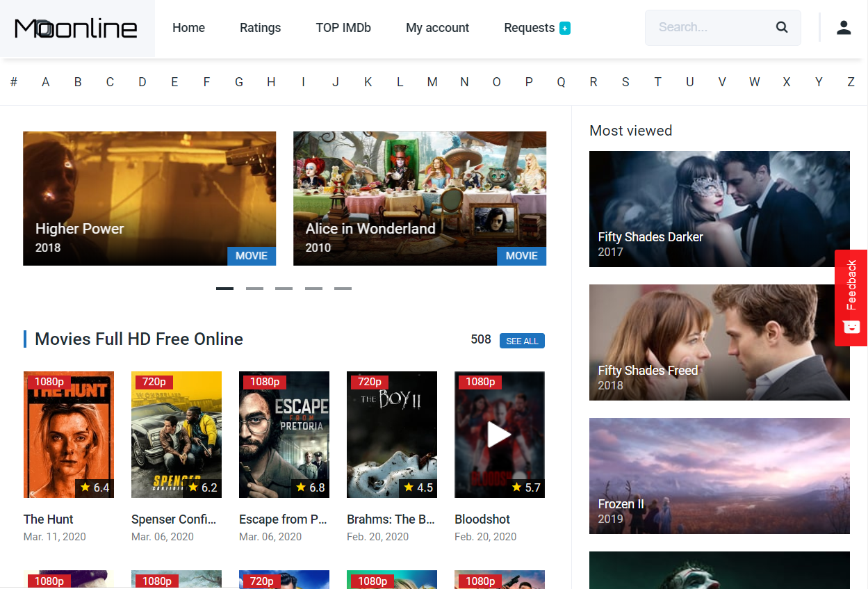Filter movies by letter D
The height and width of the screenshot is (589, 868).
click(142, 82)
